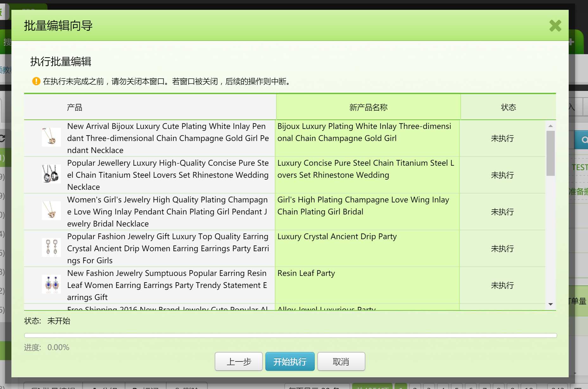
Task: Click the 状态 column header
Action: point(508,107)
